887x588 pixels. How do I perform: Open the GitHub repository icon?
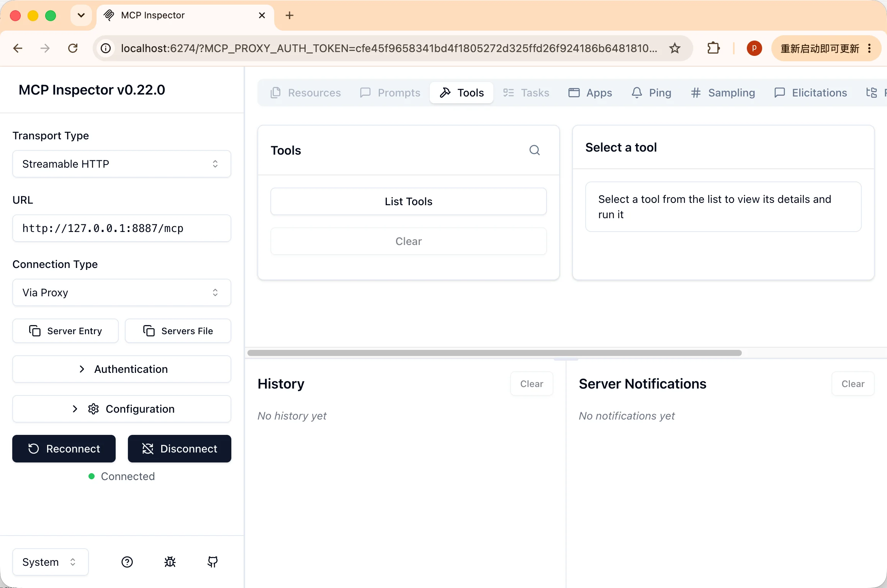point(213,562)
